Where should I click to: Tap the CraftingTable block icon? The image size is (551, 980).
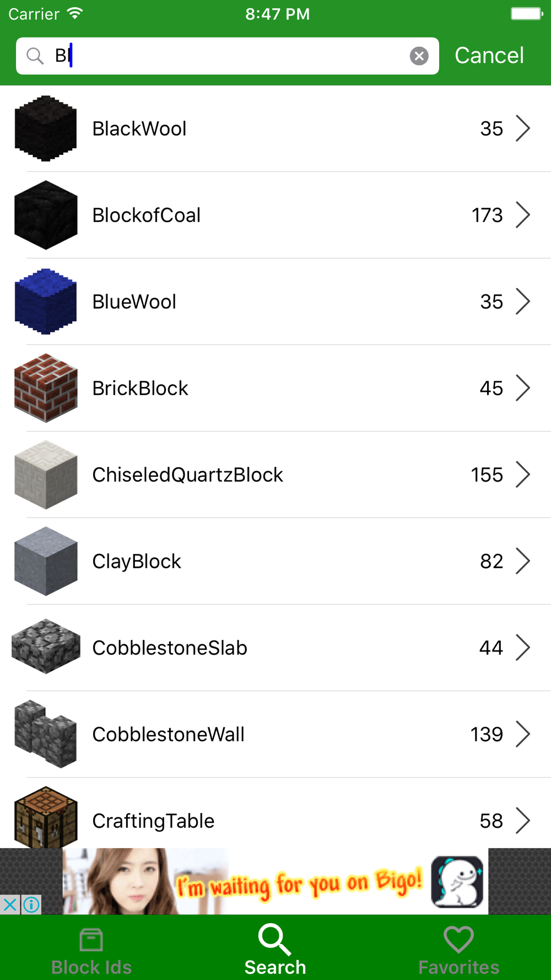(x=46, y=817)
